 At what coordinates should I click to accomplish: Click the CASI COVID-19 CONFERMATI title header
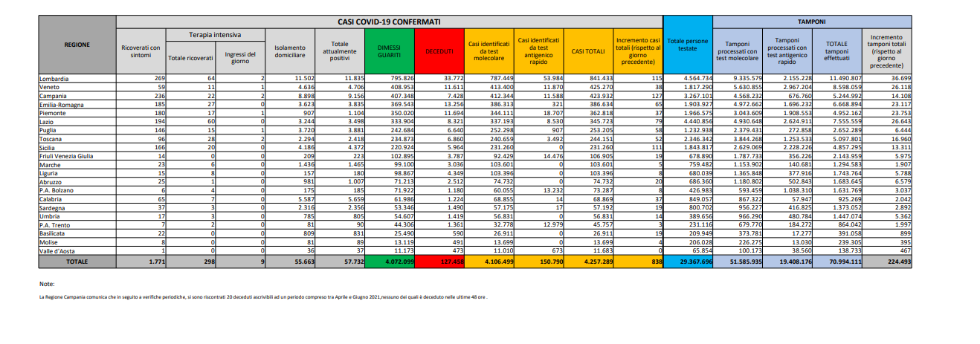(x=389, y=22)
